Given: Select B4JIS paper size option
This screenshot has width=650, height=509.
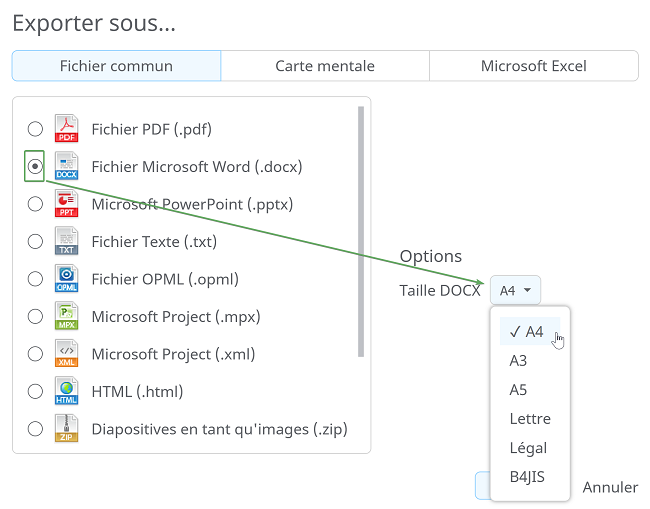Looking at the screenshot, I should tap(527, 477).
